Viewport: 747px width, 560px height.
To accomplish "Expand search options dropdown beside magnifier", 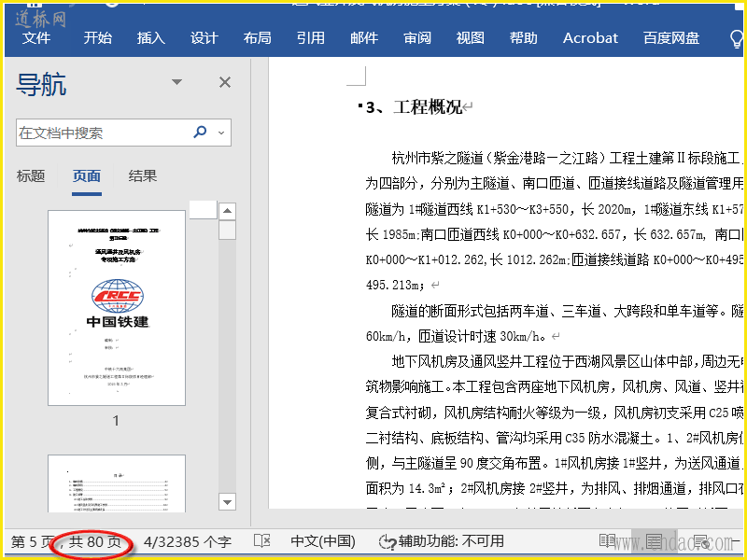I will 221,133.
